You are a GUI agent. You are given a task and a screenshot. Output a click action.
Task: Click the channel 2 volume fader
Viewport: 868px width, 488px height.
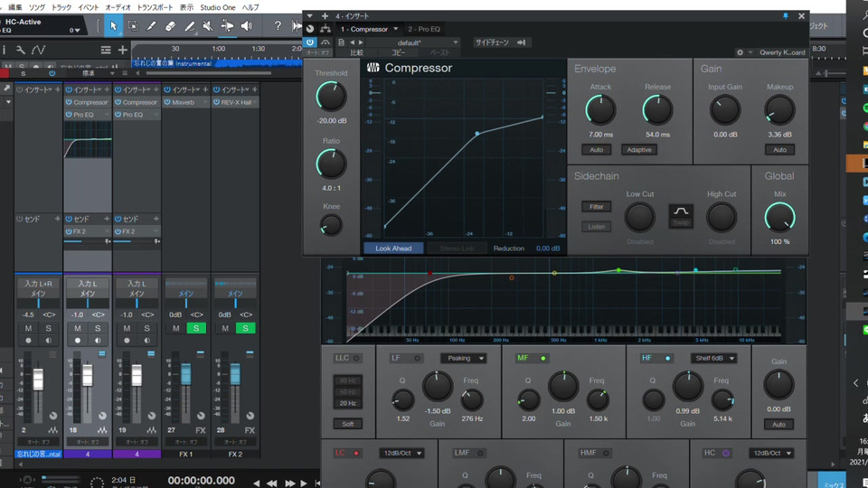(x=38, y=380)
